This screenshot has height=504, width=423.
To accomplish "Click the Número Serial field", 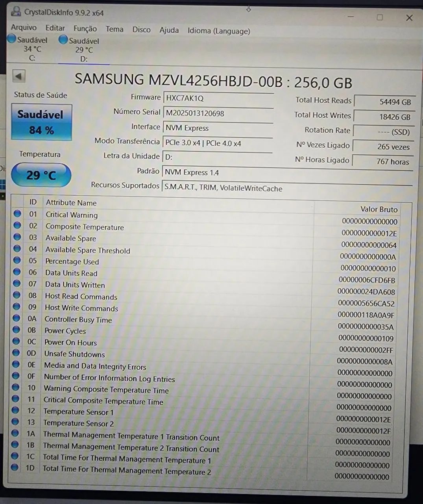I will click(x=218, y=113).
